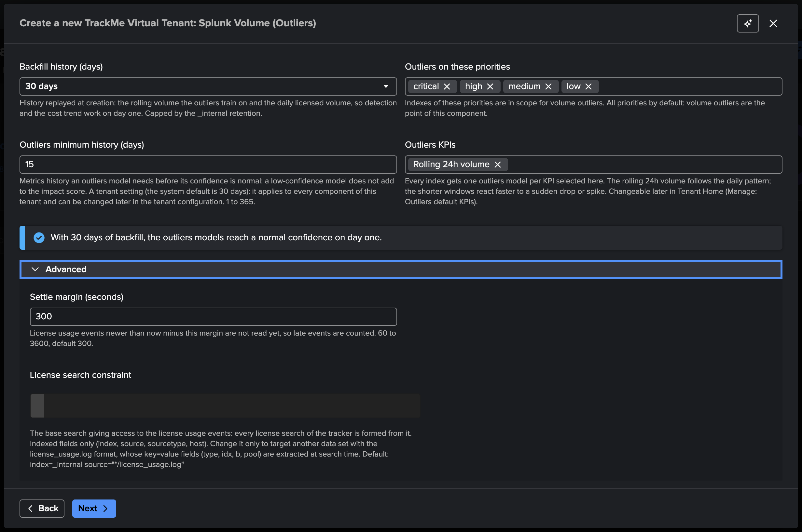Viewport: 802px width, 532px height.
Task: Remove the critical priority tag
Action: 447,86
